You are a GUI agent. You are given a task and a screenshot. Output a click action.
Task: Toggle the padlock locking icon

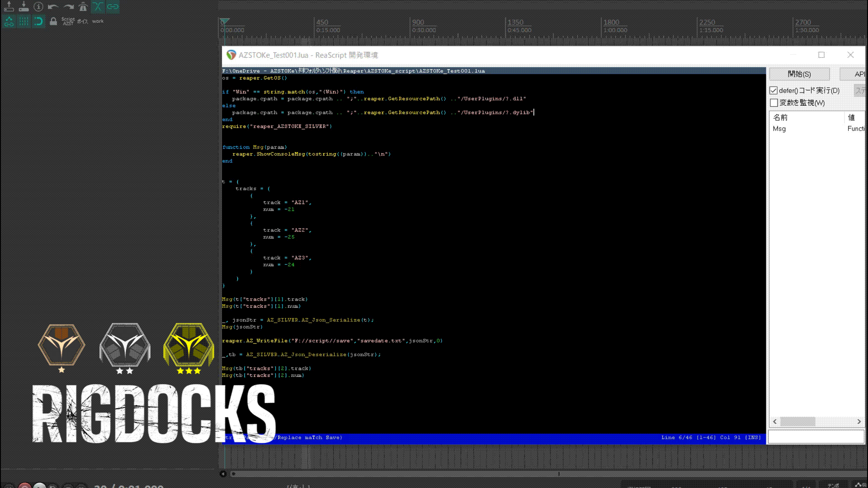[53, 21]
